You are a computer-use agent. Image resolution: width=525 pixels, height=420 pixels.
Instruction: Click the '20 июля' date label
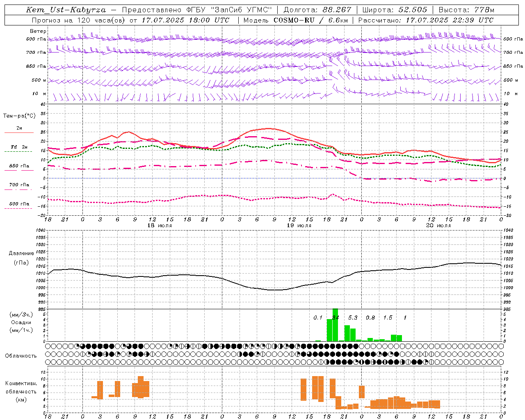point(438,226)
